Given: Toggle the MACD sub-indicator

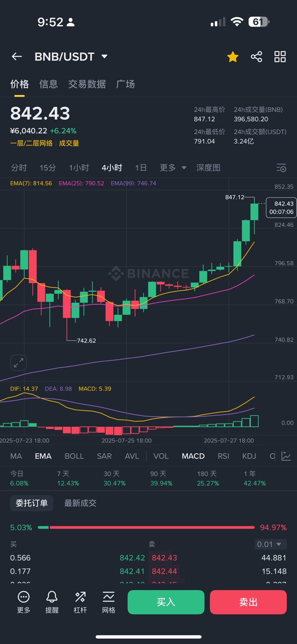Looking at the screenshot, I should coord(193,456).
